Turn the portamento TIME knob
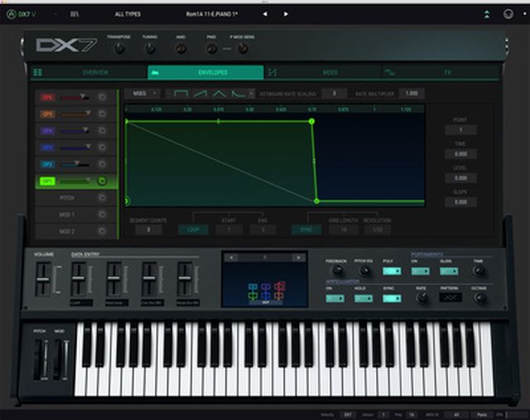Screen dimensions: 530x420 (479, 270)
